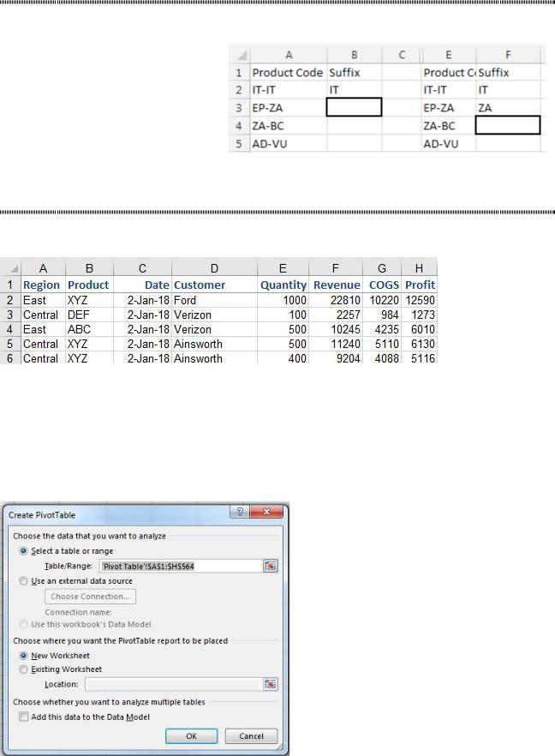Click the 'Region' header cell

point(44,285)
